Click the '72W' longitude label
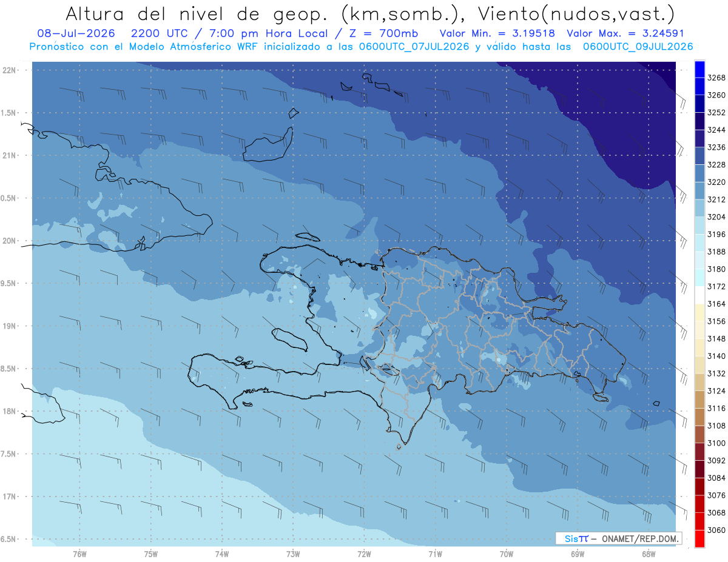728x562 pixels. [x=364, y=554]
